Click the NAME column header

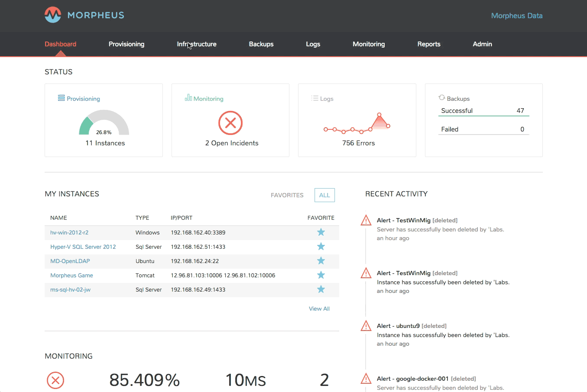tap(58, 218)
